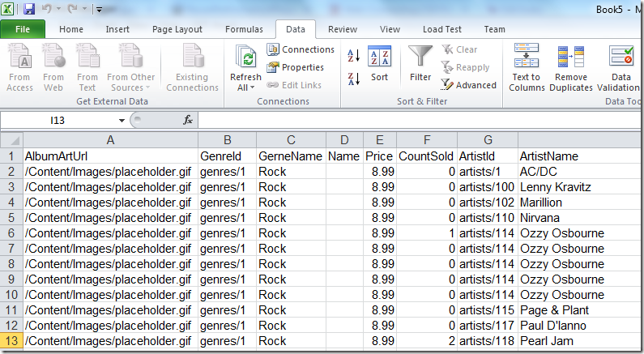Screen dimensions: 644x354
Task: Open the Customize Quick Access Toolbar dropdown
Action: coord(99,9)
